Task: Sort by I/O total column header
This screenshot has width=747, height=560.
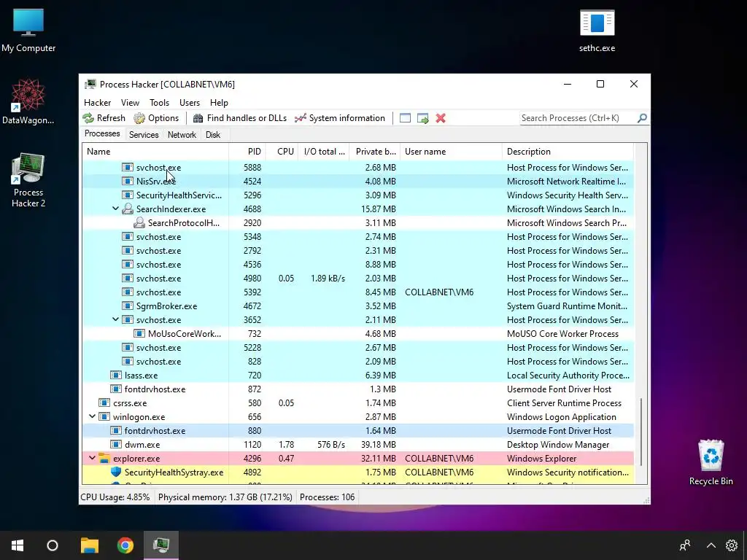Action: (324, 152)
